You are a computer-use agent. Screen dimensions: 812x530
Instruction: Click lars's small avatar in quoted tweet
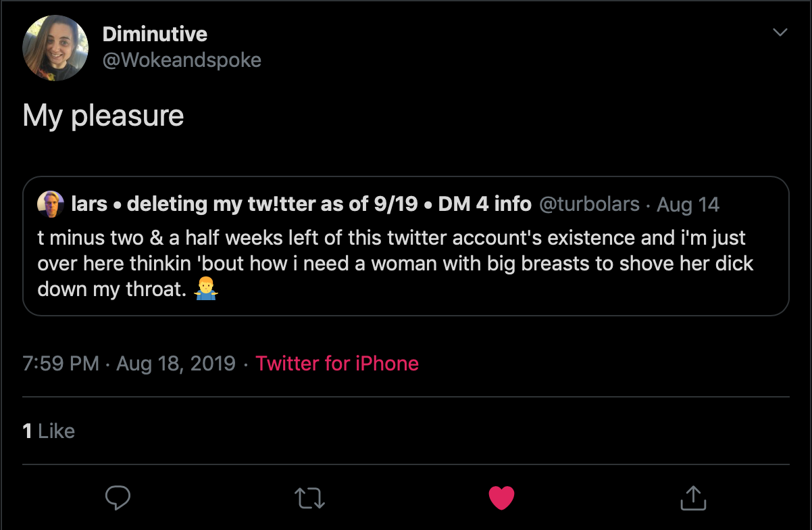(x=50, y=204)
